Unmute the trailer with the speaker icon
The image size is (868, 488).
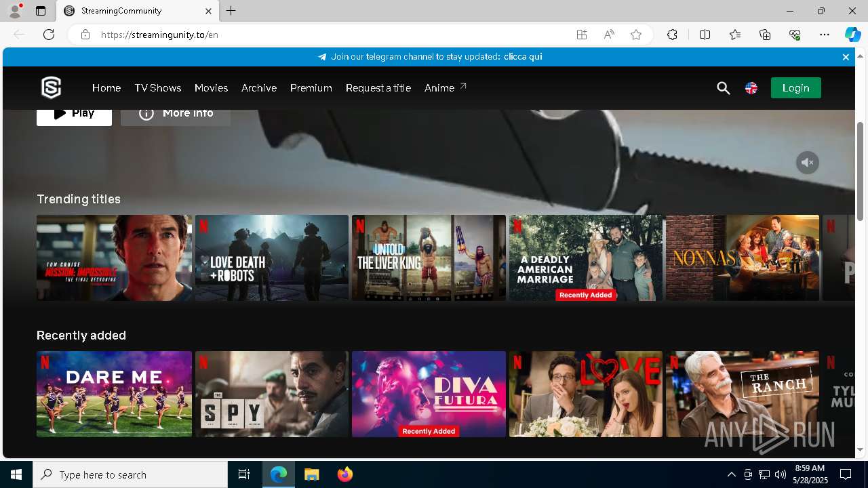tap(807, 163)
